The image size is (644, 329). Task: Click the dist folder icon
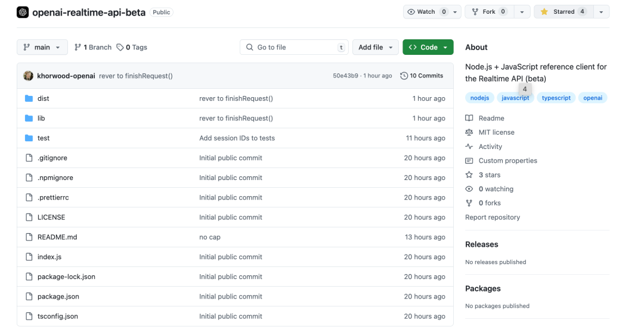coord(29,98)
